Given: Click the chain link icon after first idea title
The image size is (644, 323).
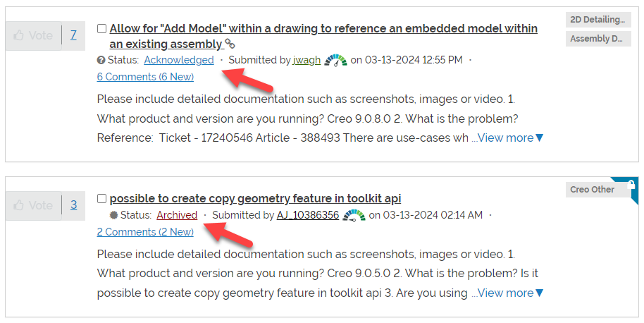Looking at the screenshot, I should pyautogui.click(x=230, y=44).
